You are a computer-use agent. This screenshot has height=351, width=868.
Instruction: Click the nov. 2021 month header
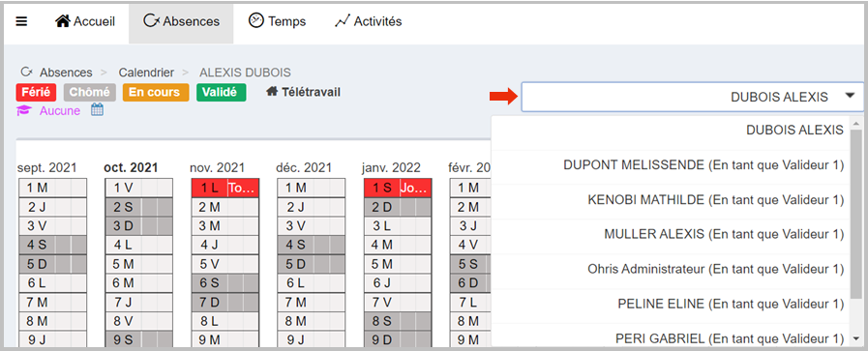click(x=217, y=167)
